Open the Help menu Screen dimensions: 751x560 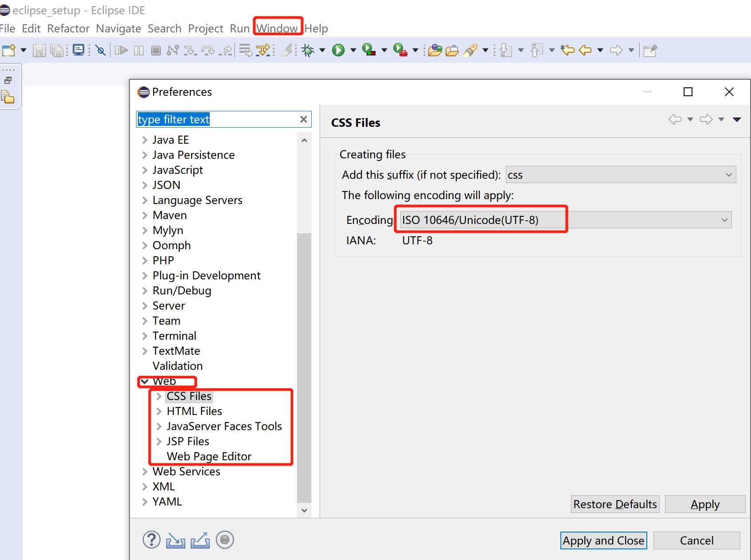click(316, 28)
